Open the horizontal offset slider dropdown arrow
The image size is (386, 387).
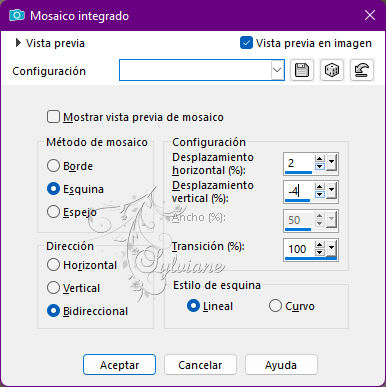click(x=331, y=163)
